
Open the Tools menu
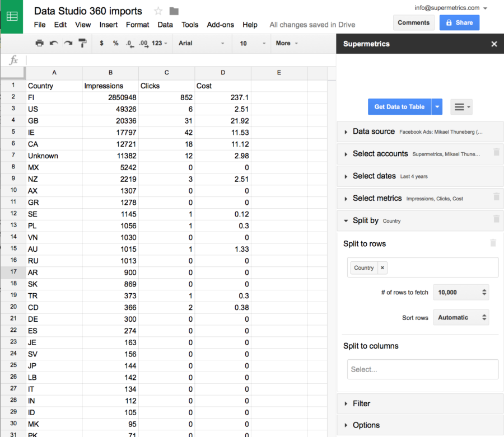pos(190,25)
